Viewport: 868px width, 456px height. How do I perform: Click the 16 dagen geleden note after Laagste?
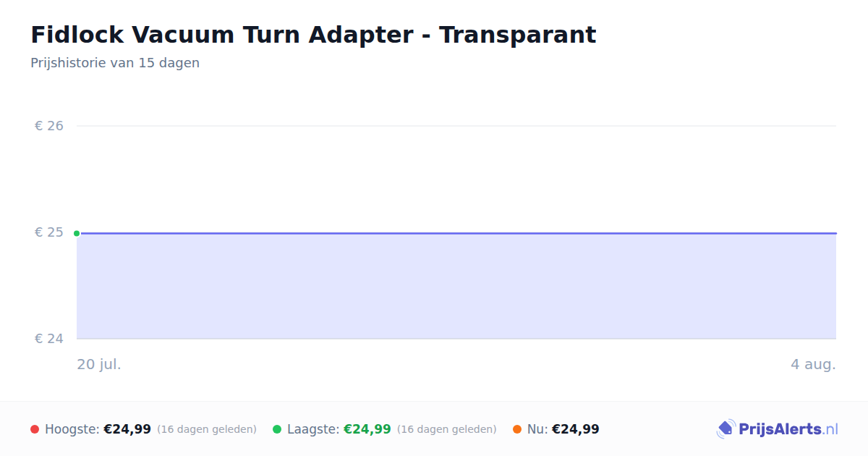[x=447, y=429]
